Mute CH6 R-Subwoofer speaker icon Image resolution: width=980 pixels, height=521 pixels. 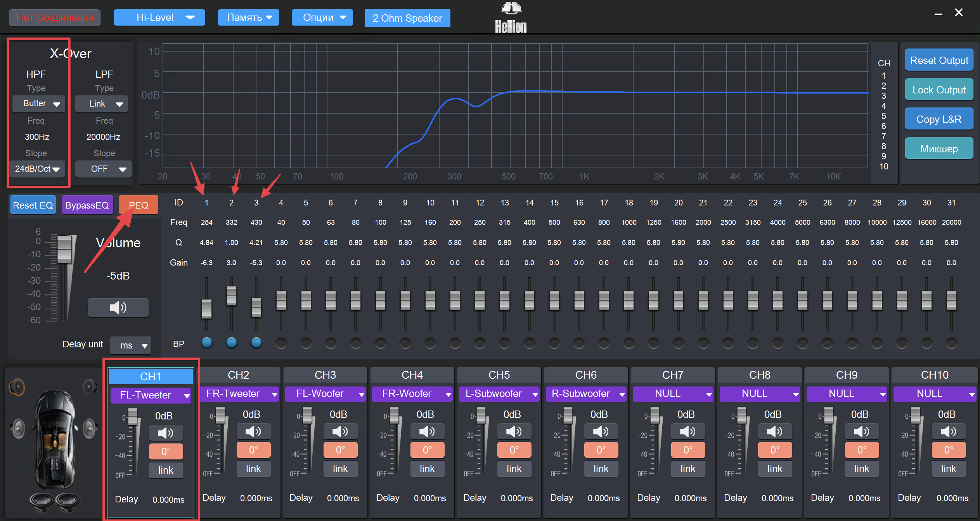pos(601,431)
